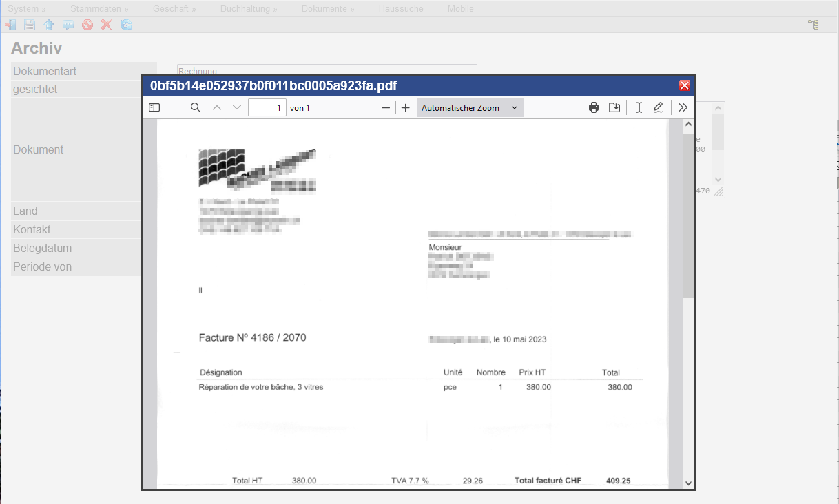Viewport: 839px width, 504px height.
Task: Open the Stammdaten menu
Action: point(100,9)
